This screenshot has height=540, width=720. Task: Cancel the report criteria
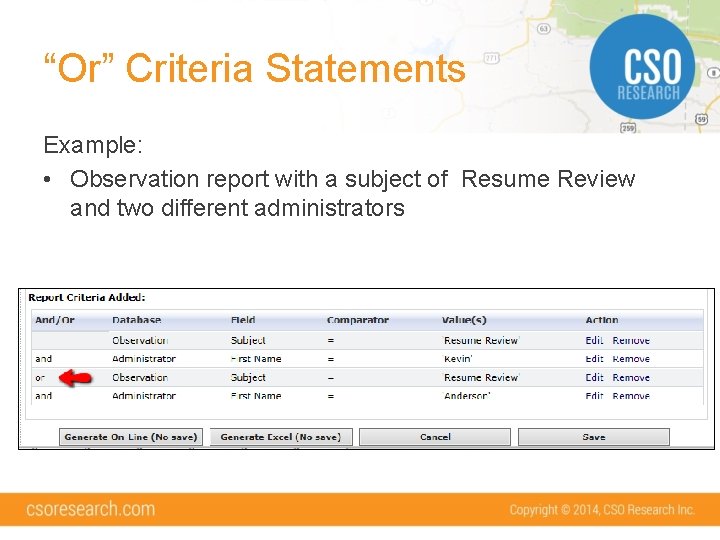[x=435, y=437]
